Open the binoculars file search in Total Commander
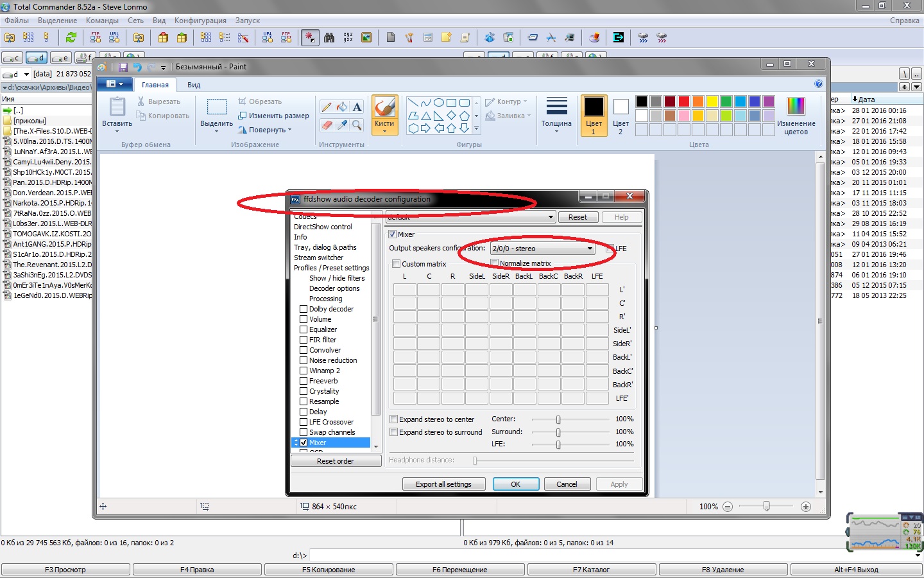 coord(329,37)
